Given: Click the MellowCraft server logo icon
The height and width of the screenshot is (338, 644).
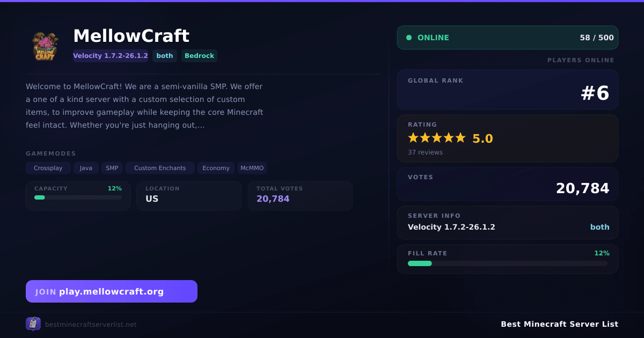Looking at the screenshot, I should [45, 46].
